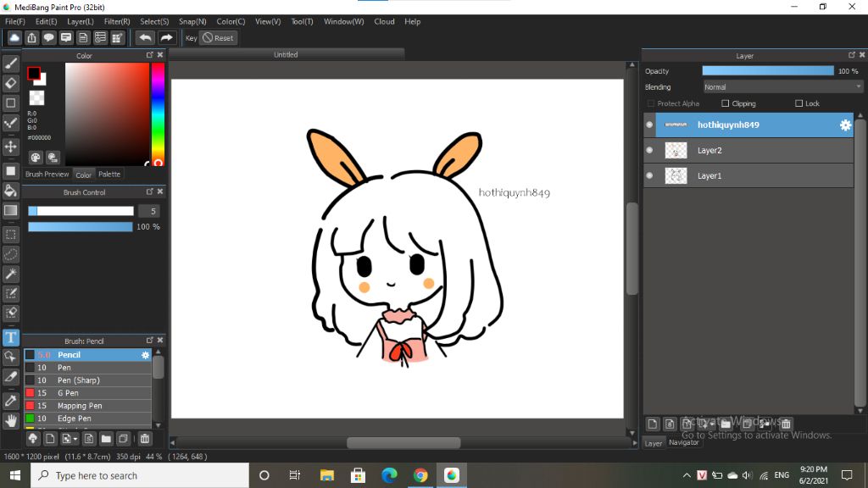868x488 pixels.
Task: Click the brush size value field
Action: coord(149,211)
